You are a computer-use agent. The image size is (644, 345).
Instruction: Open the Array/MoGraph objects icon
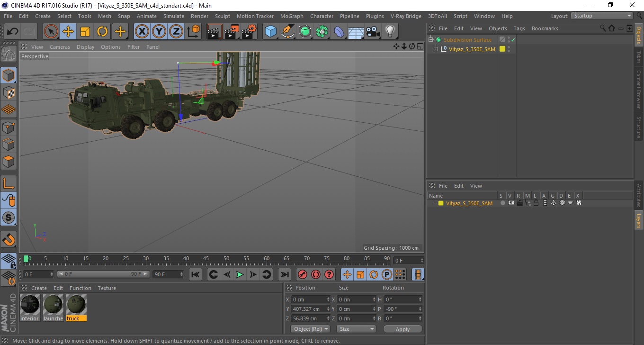[322, 32]
